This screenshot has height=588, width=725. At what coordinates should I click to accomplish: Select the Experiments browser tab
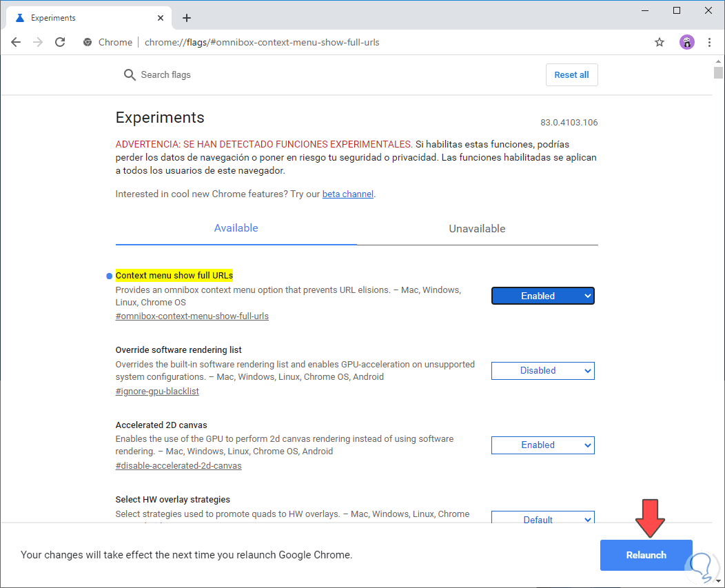pos(89,18)
